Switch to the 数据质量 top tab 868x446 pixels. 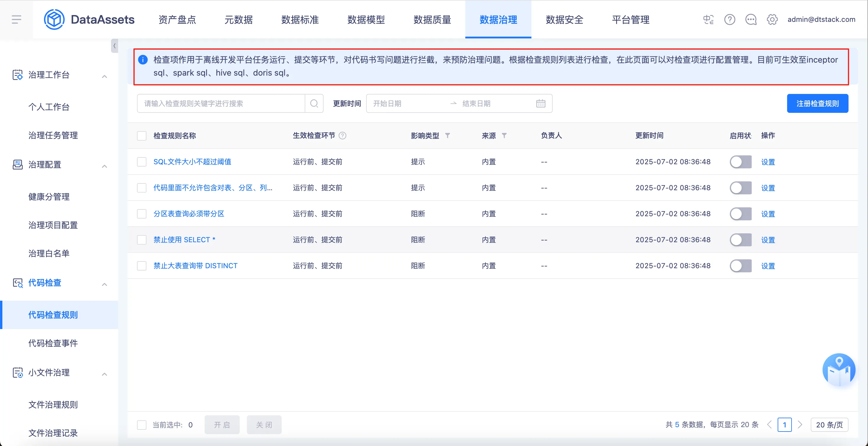point(432,19)
